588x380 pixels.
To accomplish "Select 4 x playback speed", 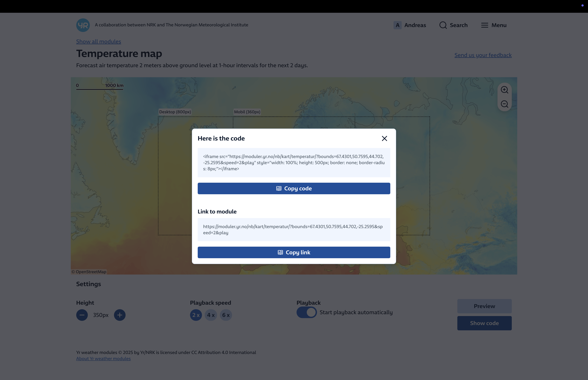I will coord(211,315).
